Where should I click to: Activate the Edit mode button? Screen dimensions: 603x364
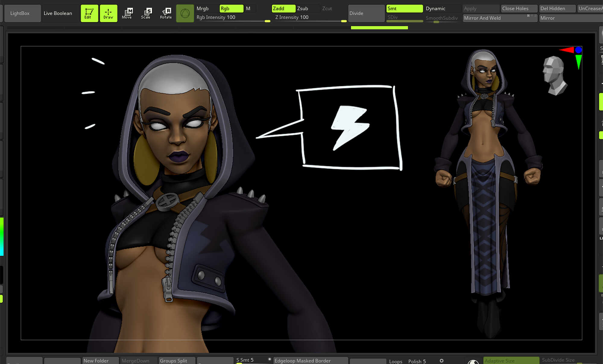89,13
